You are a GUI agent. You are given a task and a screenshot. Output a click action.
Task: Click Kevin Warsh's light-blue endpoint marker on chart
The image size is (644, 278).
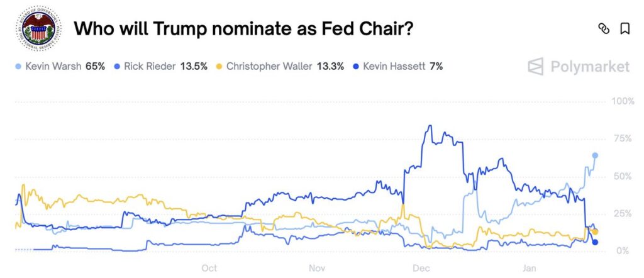[x=595, y=155]
